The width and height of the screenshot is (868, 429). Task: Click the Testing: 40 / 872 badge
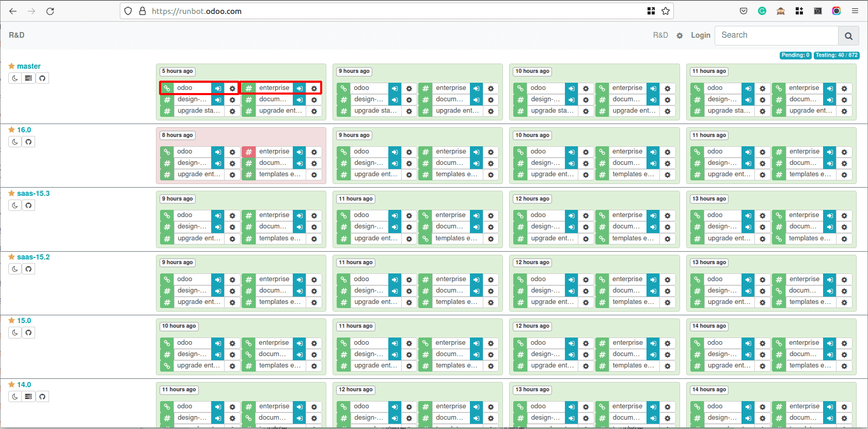point(837,55)
